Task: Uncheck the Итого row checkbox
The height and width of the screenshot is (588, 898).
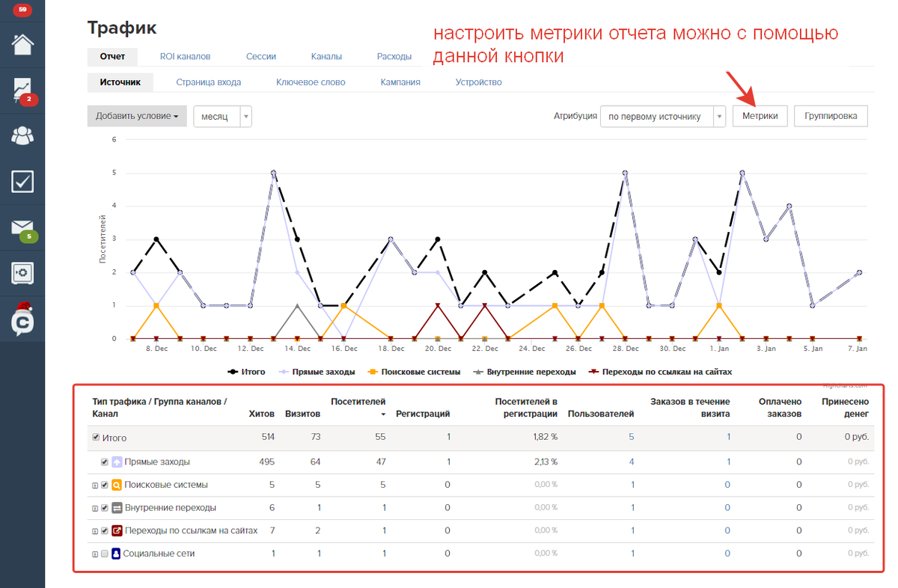Action: click(96, 438)
